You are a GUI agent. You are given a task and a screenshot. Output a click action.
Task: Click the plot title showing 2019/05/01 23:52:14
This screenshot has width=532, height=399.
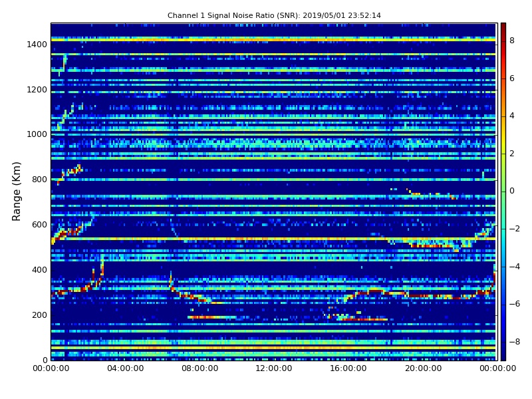(274, 15)
